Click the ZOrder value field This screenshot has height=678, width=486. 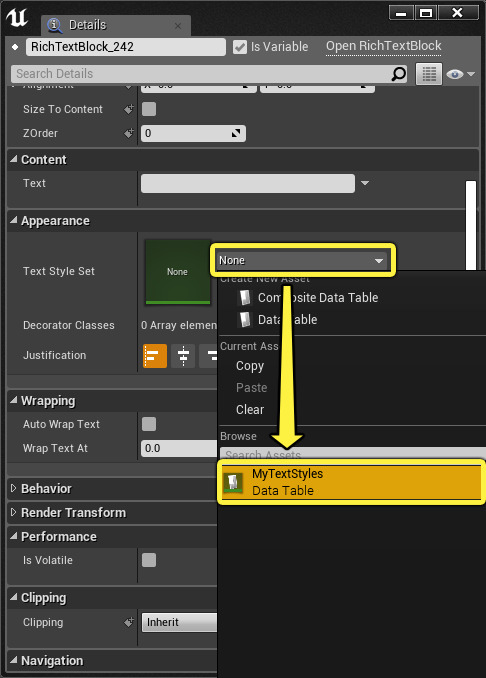[193, 133]
